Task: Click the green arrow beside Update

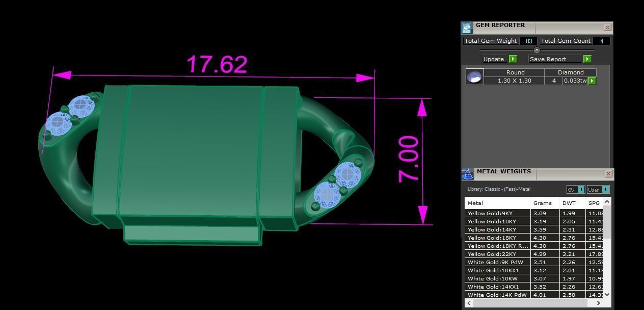Action: pos(513,59)
